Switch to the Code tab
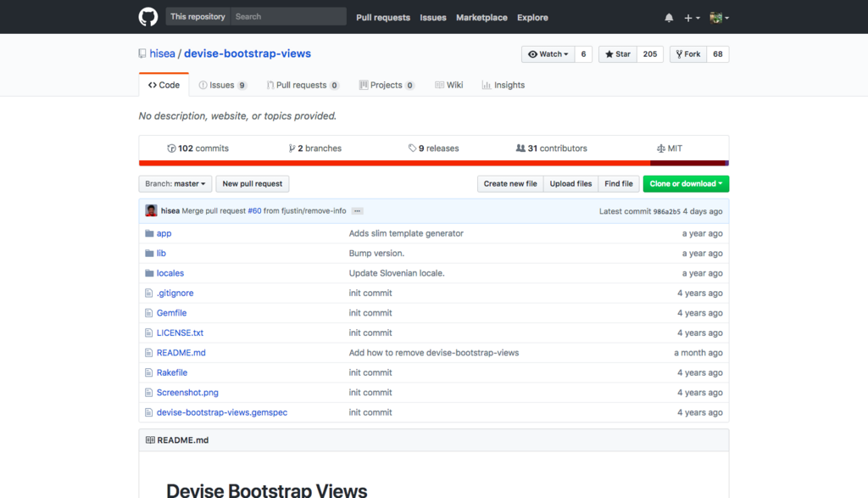868x498 pixels. click(164, 86)
